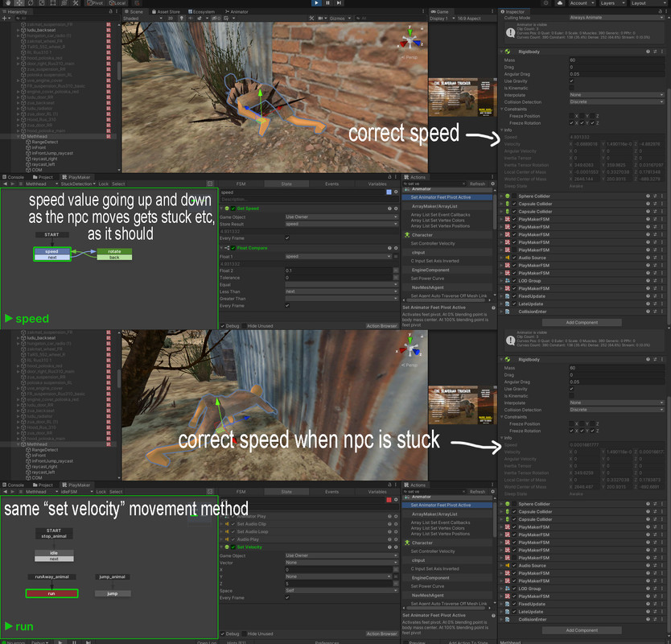Open gear menu on Float Compare action

[x=396, y=248]
